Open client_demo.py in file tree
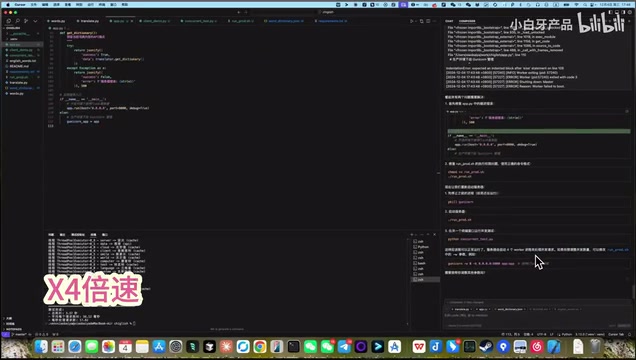The height and width of the screenshot is (360, 636). click(x=21, y=50)
